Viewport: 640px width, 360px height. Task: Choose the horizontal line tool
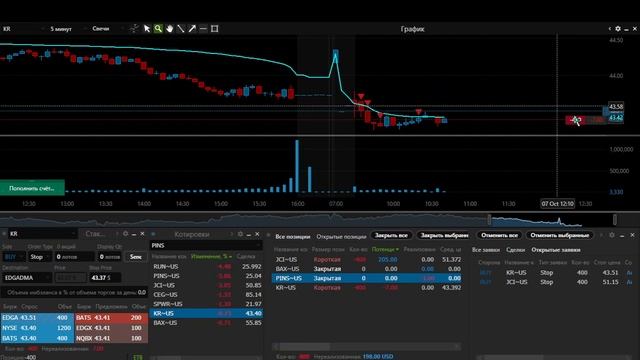coord(203,29)
